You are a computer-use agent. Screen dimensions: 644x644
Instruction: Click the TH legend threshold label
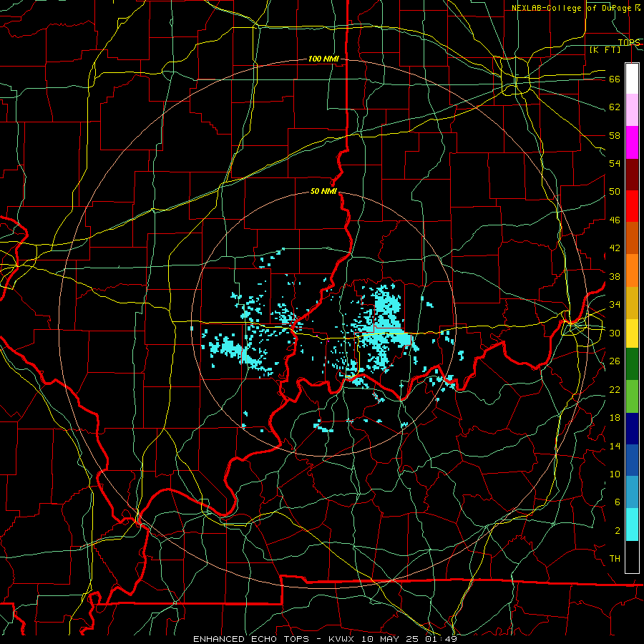click(x=615, y=559)
